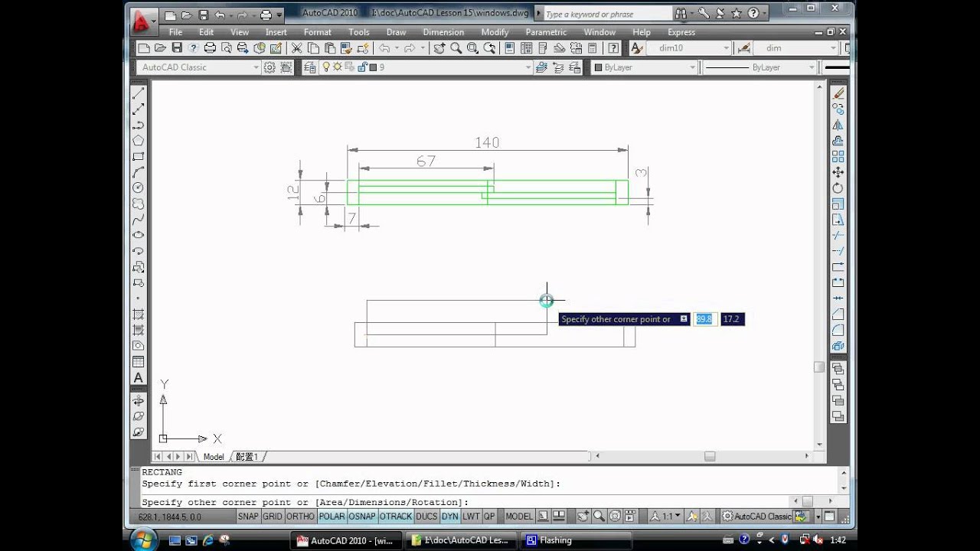The width and height of the screenshot is (980, 551).
Task: Select the Chamfer tool
Action: click(x=838, y=315)
